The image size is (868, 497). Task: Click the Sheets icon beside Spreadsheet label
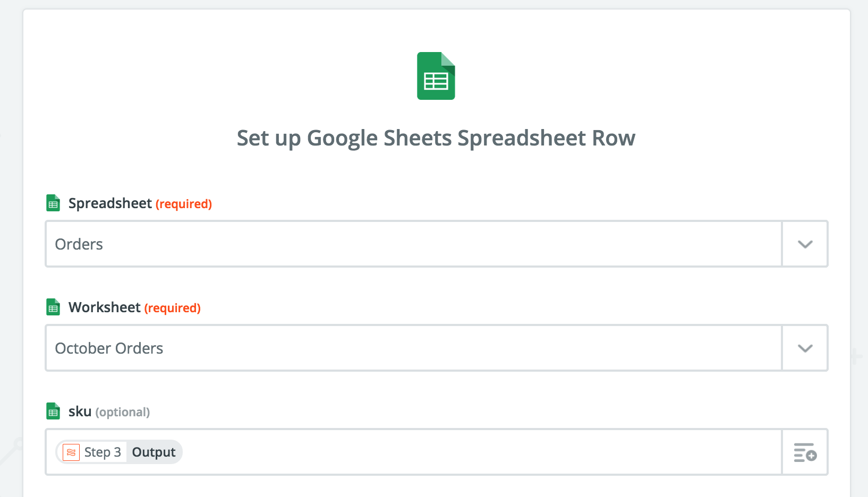click(53, 203)
